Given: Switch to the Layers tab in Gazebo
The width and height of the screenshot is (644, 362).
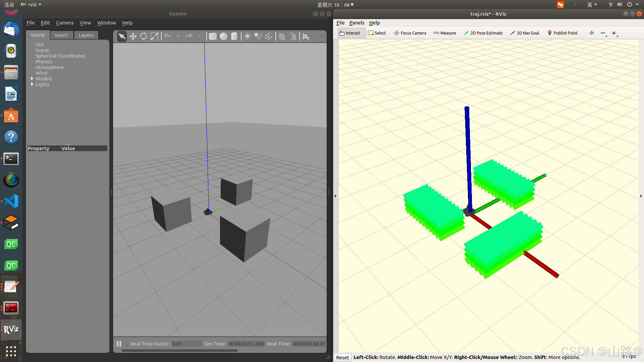Looking at the screenshot, I should click(86, 35).
